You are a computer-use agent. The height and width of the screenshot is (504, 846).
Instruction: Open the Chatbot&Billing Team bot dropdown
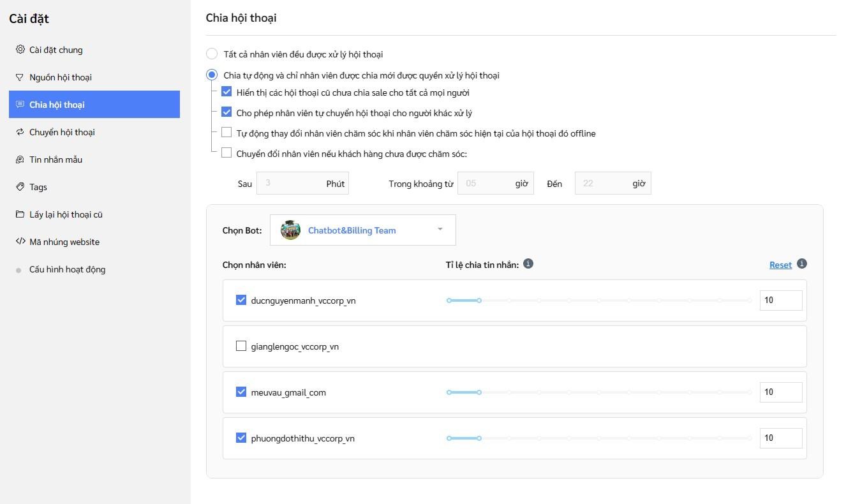coord(363,230)
